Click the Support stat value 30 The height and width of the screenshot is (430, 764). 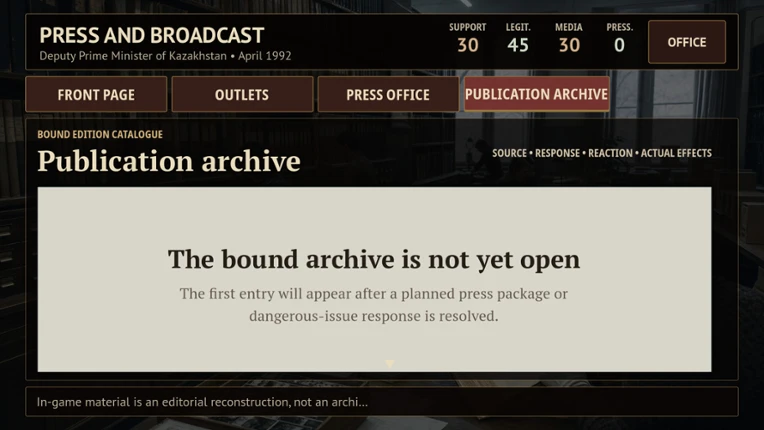tap(468, 45)
